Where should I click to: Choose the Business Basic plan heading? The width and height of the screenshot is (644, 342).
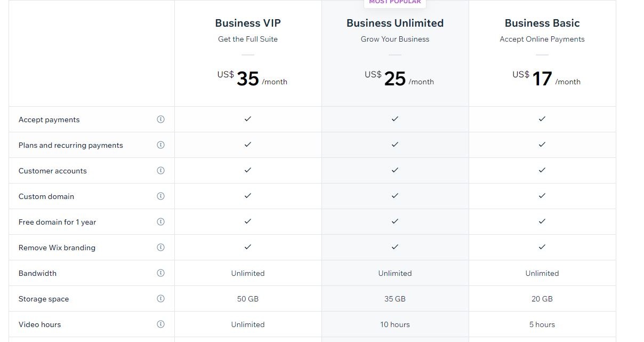(x=542, y=23)
